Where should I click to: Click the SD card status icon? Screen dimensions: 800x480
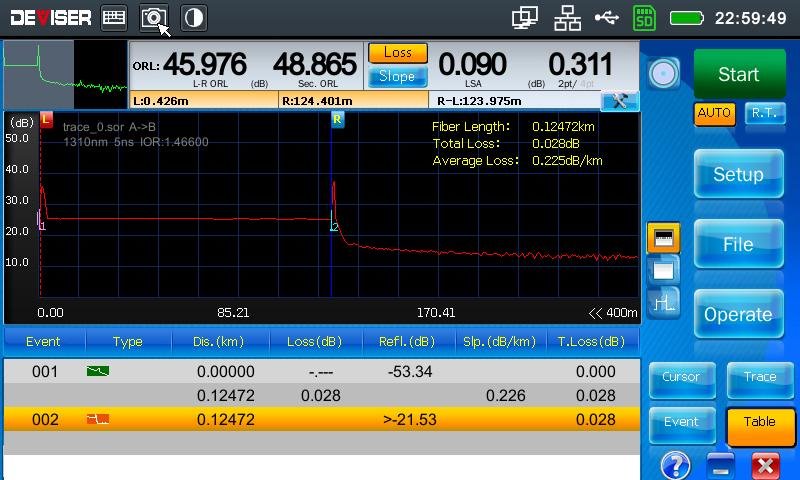click(645, 17)
